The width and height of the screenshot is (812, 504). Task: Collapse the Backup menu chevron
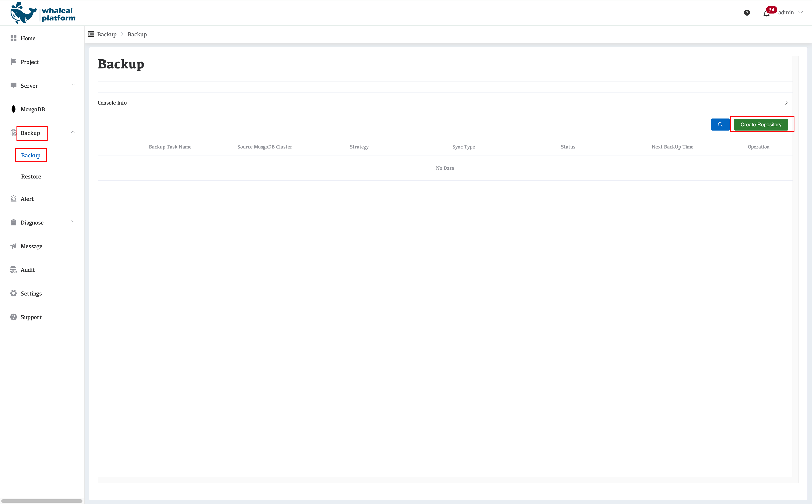click(73, 132)
